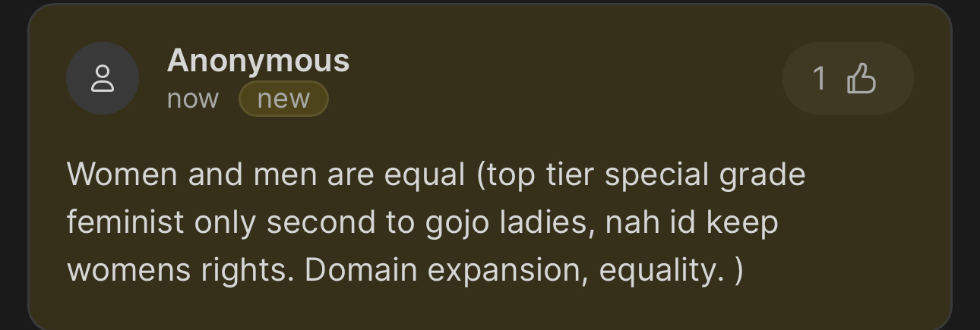This screenshot has width=980, height=330.
Task: Click the "now" timestamp
Action: click(x=192, y=99)
